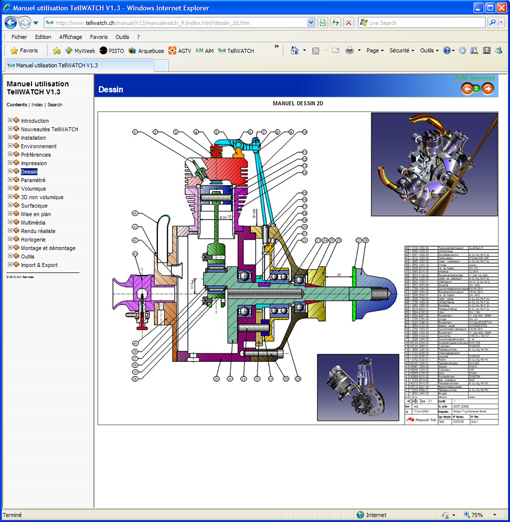
Task: Open the Edition menu
Action: [x=43, y=37]
